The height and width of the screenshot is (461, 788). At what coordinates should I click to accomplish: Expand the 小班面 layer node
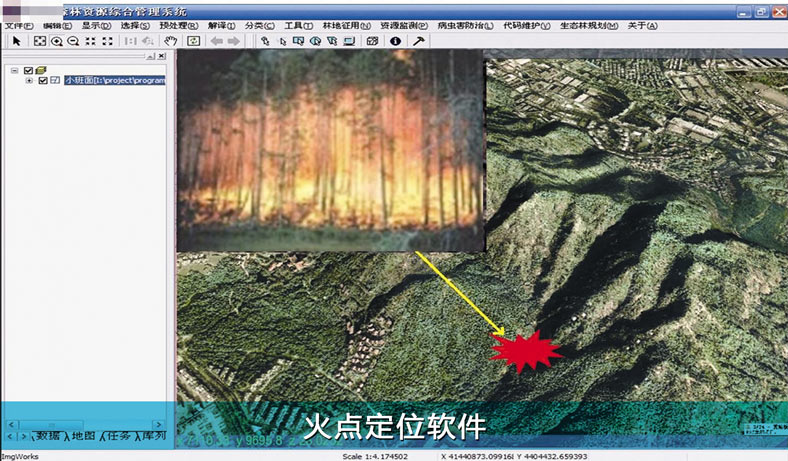coord(29,81)
